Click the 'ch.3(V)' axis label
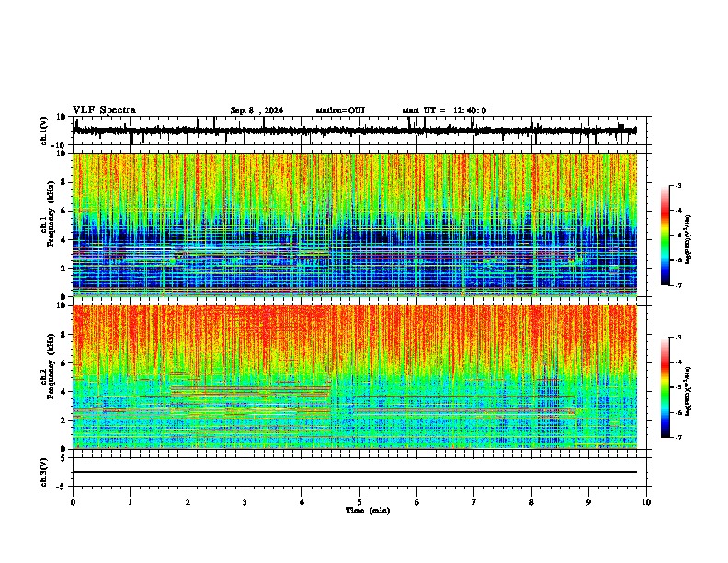 44,472
